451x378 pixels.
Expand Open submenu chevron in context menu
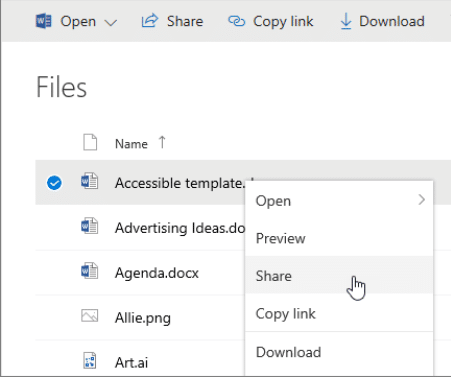click(x=422, y=200)
